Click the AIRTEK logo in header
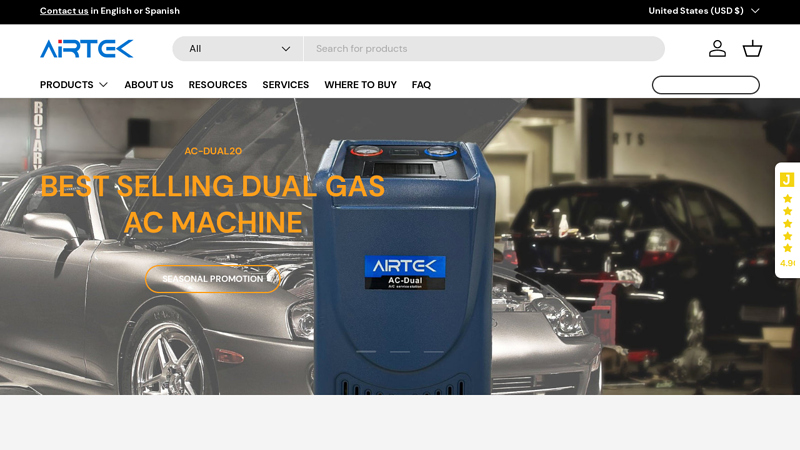Viewport: 800px width, 450px height. pyautogui.click(x=87, y=48)
